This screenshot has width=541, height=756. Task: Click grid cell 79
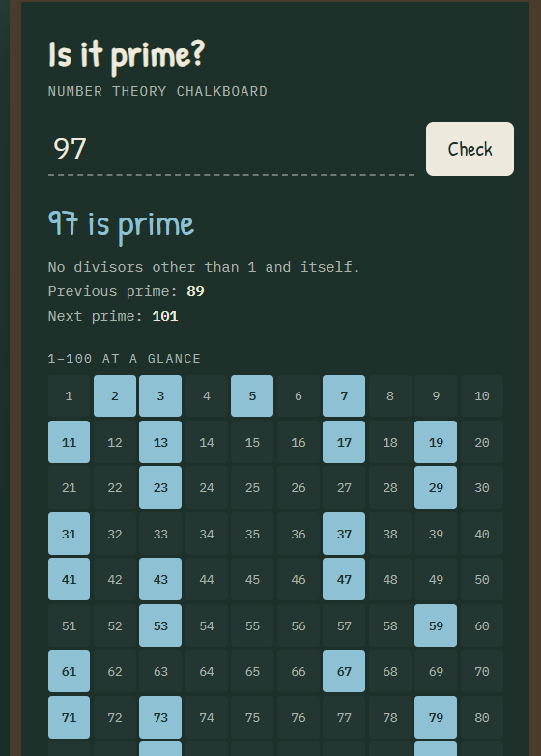click(436, 717)
